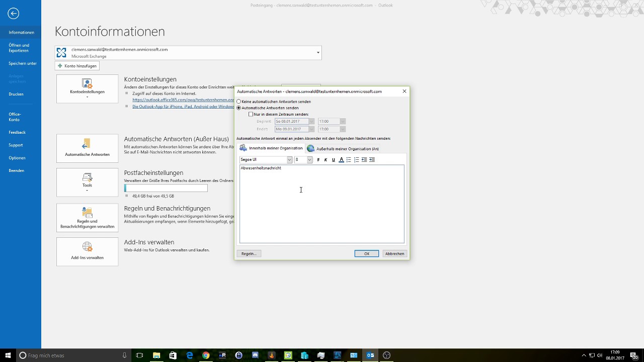
Task: Go back using the circled arrow
Action: coord(14,14)
